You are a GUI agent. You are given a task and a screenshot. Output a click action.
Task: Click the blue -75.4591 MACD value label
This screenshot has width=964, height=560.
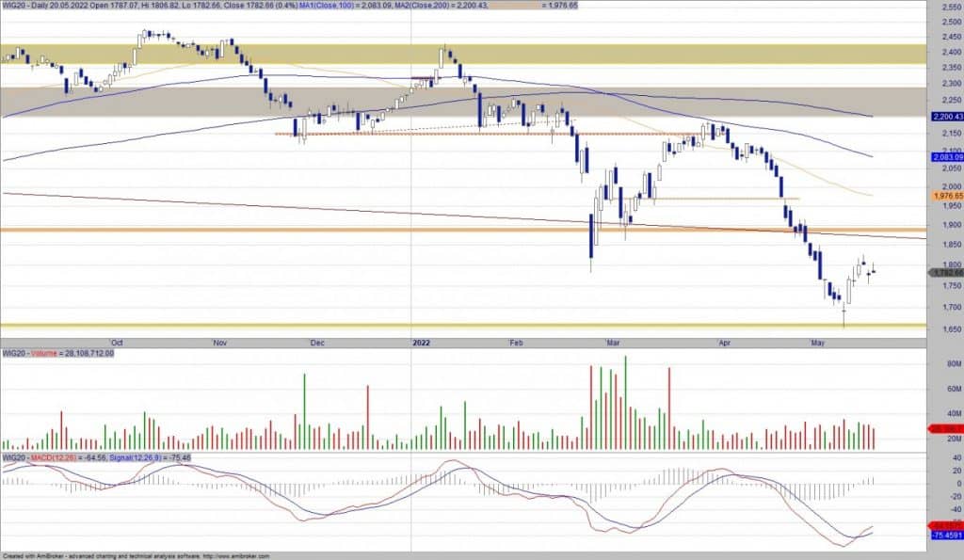coord(944,535)
